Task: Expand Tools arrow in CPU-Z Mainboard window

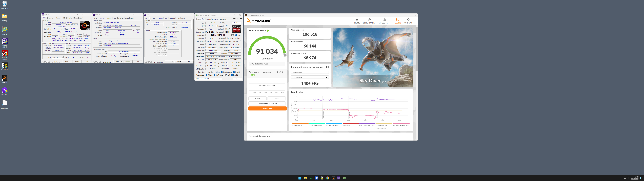Action: [x=122, y=61]
